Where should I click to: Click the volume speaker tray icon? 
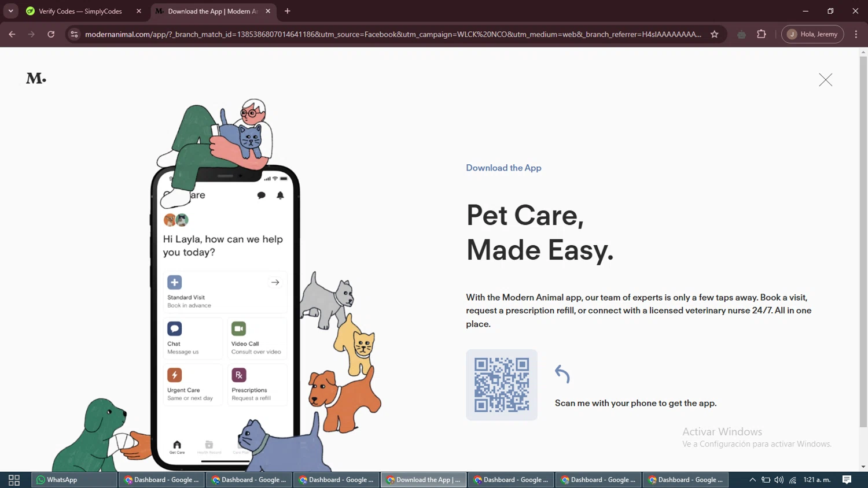pos(779,480)
